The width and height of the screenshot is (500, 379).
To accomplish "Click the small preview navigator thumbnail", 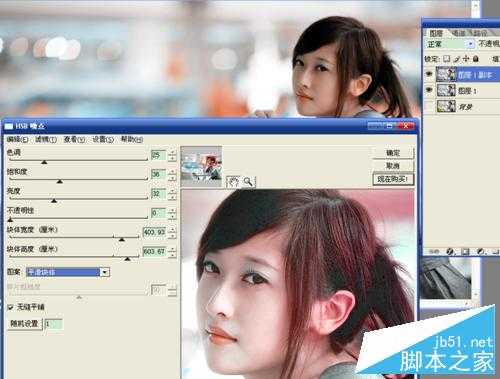I will (201, 166).
